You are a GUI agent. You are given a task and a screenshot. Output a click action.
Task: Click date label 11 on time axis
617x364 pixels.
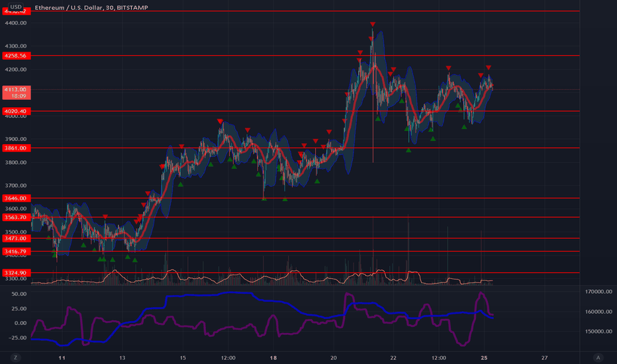62,357
